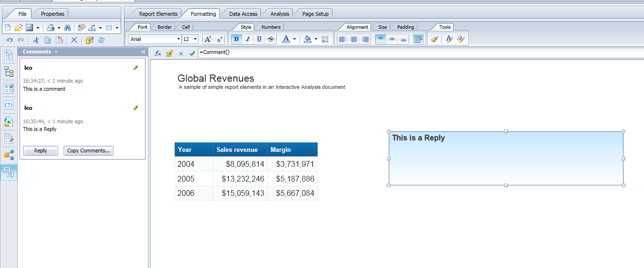Align text to vertical middle
The image size is (644, 268).
tap(392, 39)
